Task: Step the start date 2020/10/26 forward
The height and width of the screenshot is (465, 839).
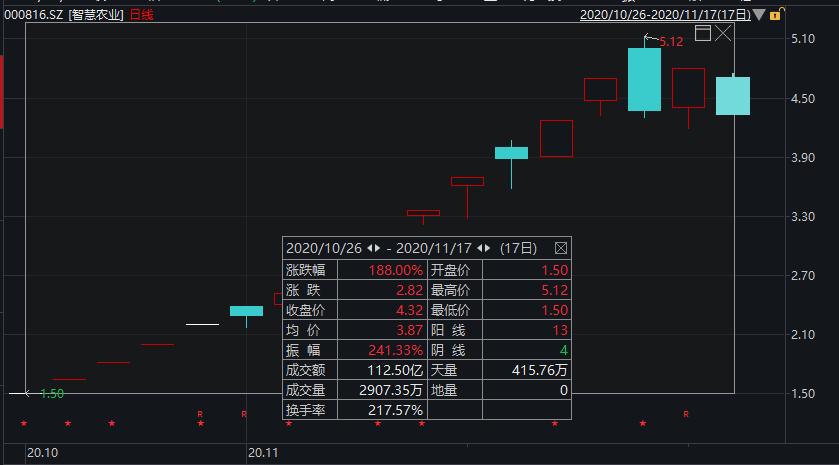Action: tap(379, 248)
